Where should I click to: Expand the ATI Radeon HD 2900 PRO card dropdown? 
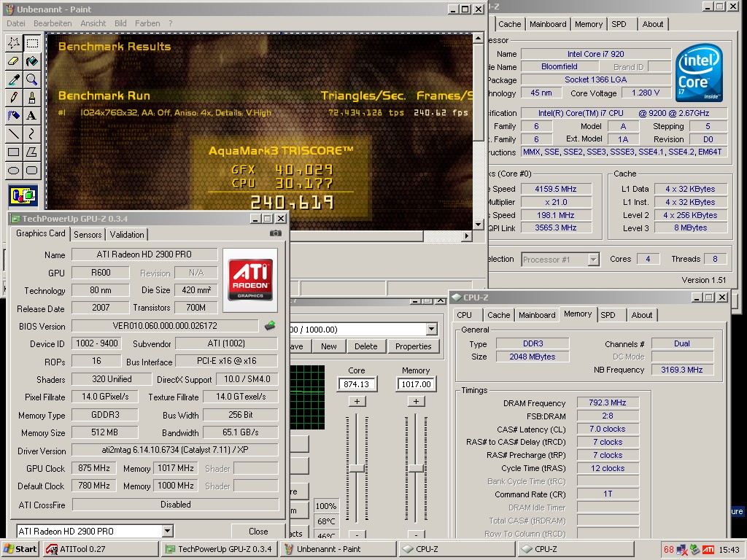coord(167,531)
